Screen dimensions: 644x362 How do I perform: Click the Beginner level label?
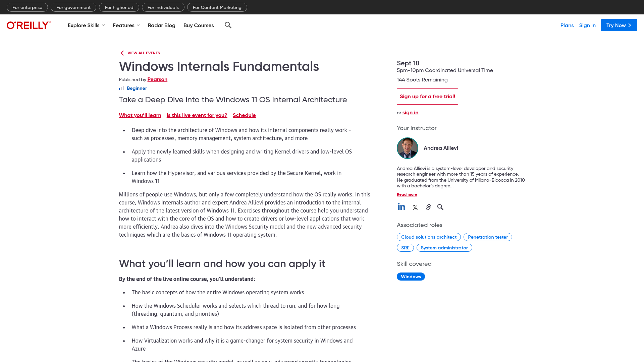point(137,88)
